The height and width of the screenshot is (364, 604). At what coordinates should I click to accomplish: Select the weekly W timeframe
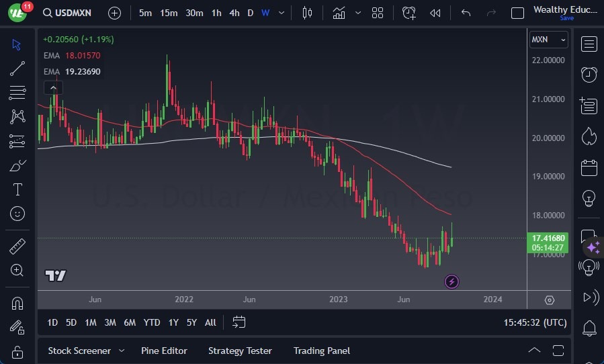coord(265,13)
